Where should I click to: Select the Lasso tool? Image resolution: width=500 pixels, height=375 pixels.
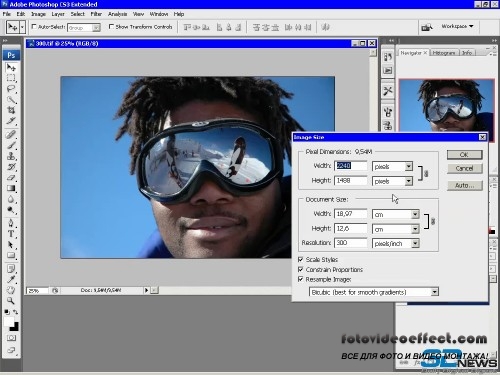pos(11,89)
